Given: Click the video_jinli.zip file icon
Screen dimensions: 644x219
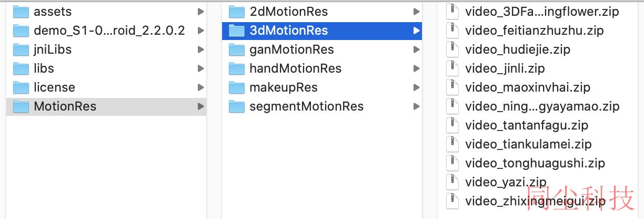Looking at the screenshot, I should 452,68.
